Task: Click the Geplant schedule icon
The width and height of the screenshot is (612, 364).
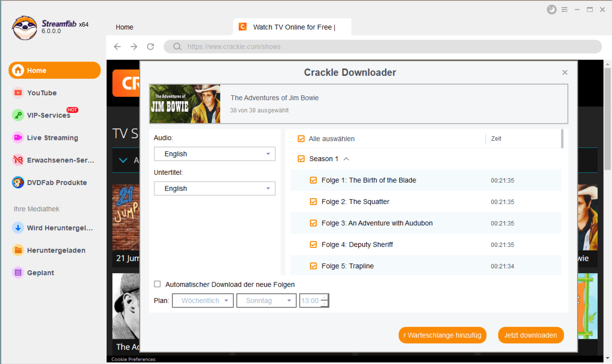Action: click(18, 272)
